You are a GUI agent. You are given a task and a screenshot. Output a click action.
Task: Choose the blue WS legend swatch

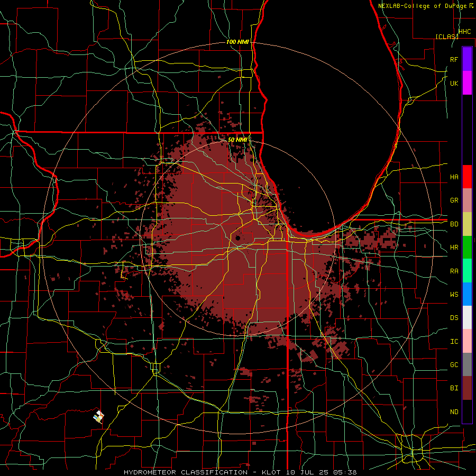coord(467,294)
